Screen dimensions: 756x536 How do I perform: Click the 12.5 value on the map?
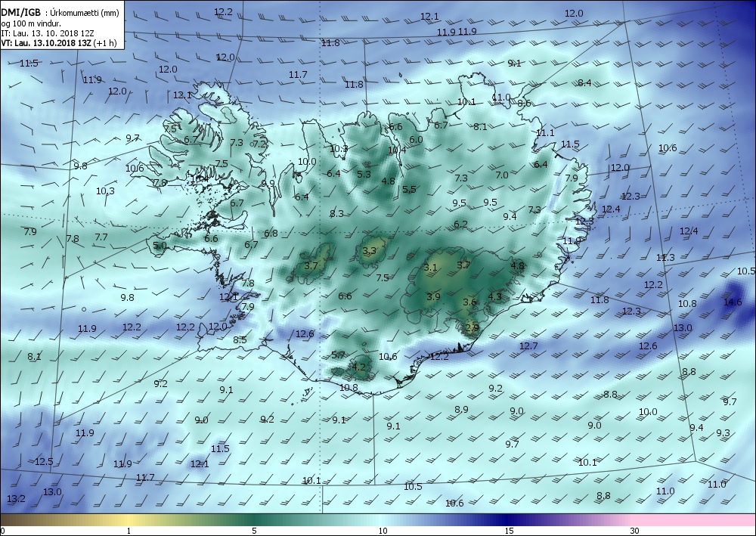[x=44, y=462]
